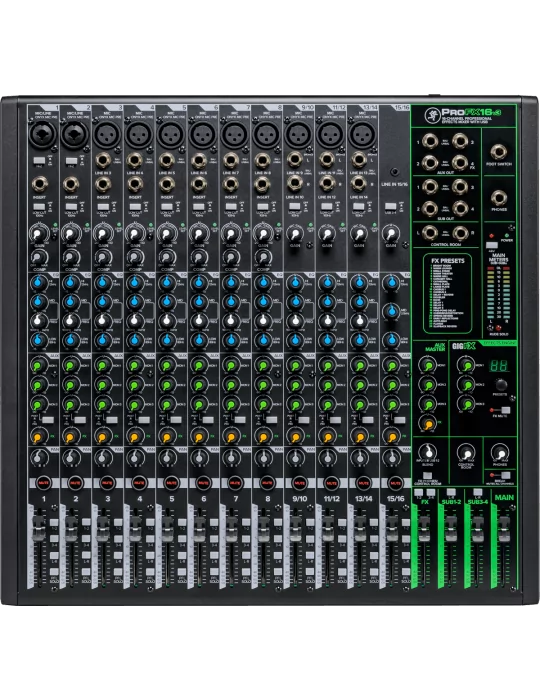Click SUB OUT jack 1
The width and height of the screenshot is (540, 700).
(430, 187)
